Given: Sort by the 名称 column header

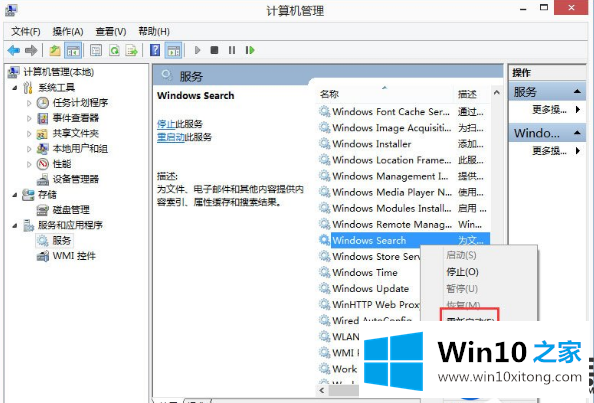Looking at the screenshot, I should [329, 94].
